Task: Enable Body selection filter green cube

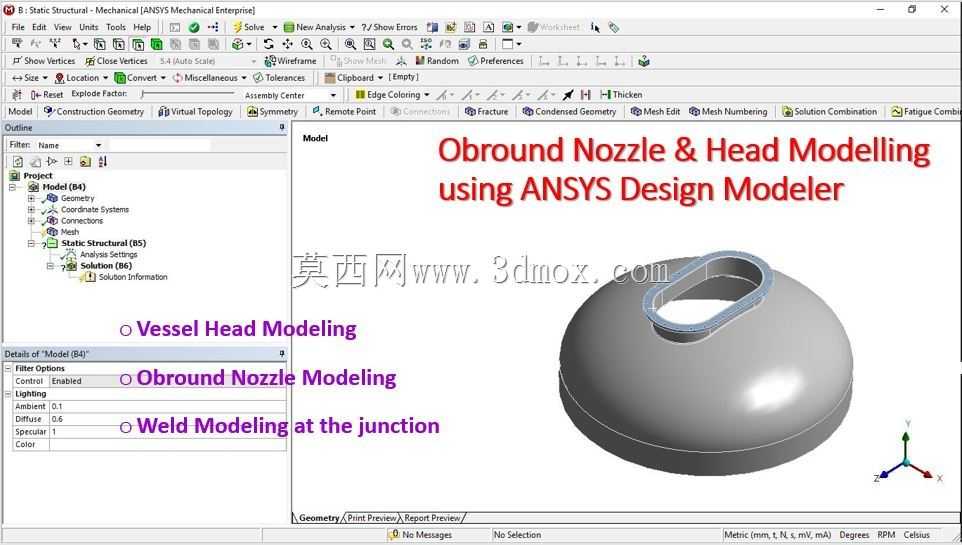Action: pos(157,44)
